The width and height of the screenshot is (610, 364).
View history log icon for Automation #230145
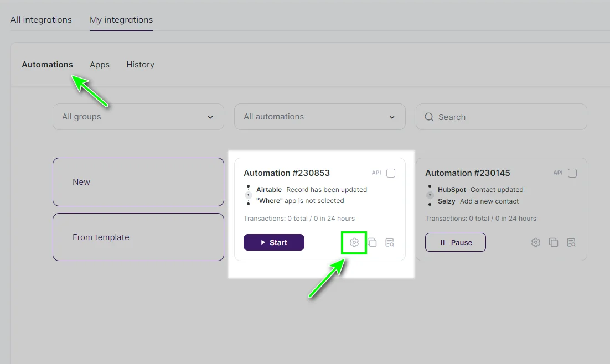tap(571, 242)
